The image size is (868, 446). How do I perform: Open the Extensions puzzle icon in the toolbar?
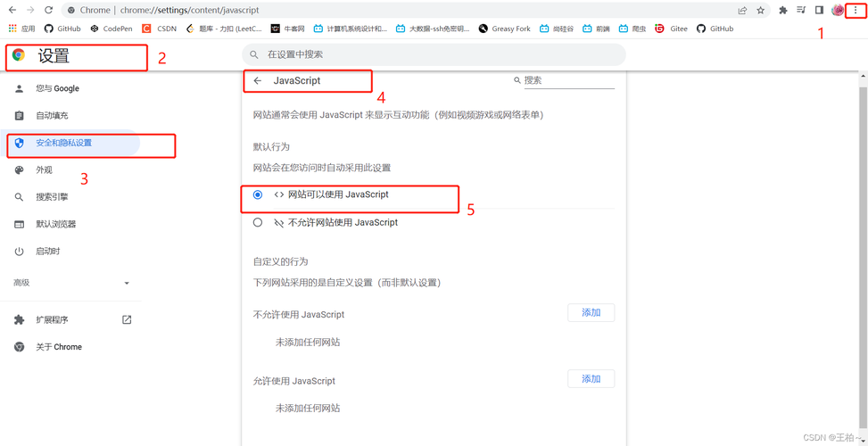click(782, 10)
